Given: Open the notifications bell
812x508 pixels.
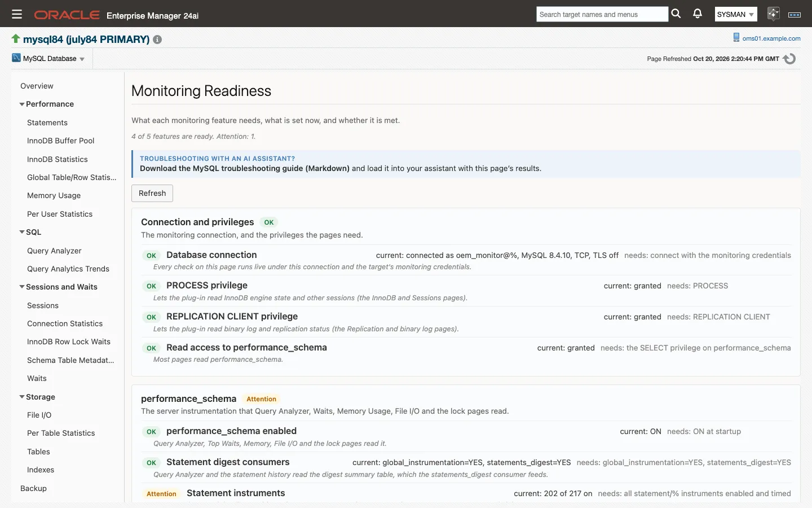Looking at the screenshot, I should (x=698, y=14).
